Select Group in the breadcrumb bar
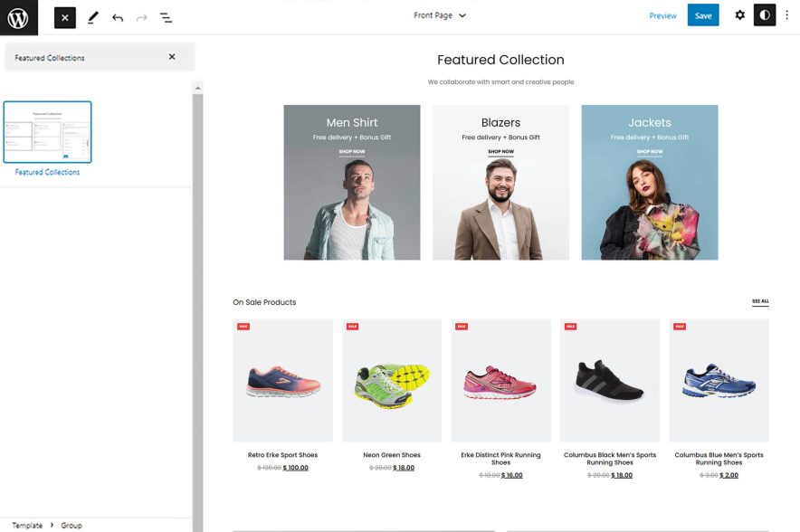The width and height of the screenshot is (800, 532). point(71,525)
